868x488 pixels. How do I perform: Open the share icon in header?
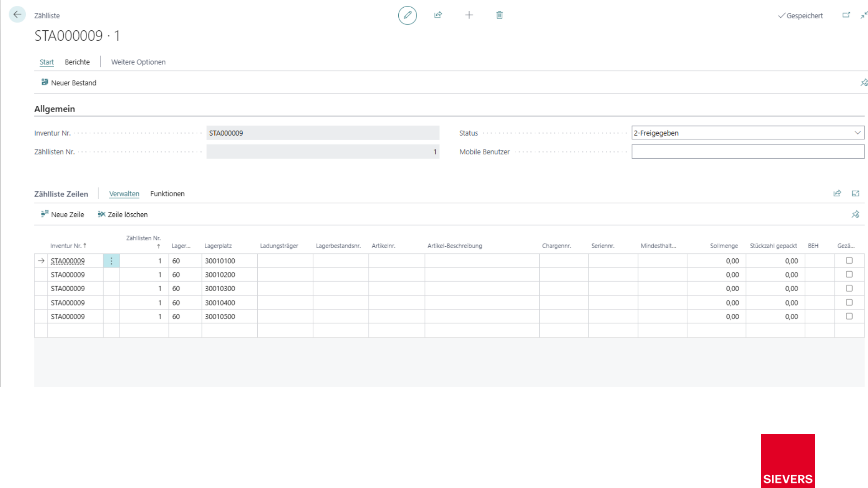pos(438,15)
